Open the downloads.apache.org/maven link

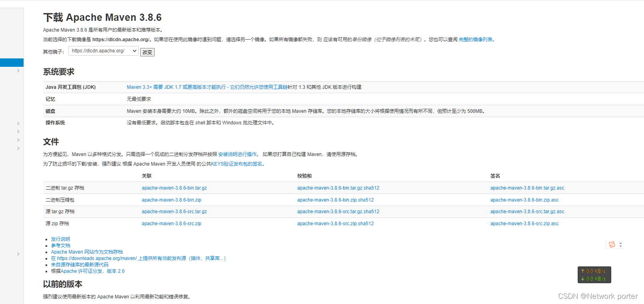pyautogui.click(x=138, y=258)
